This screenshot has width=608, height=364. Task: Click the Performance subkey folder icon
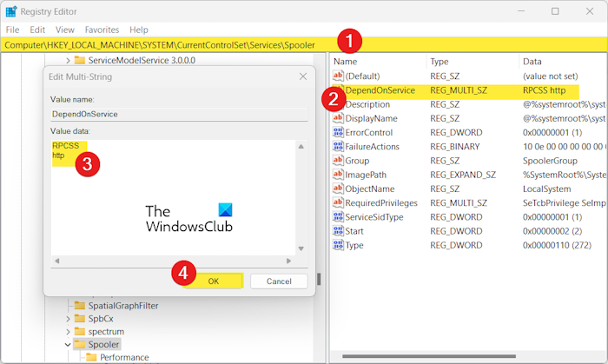pyautogui.click(x=91, y=357)
